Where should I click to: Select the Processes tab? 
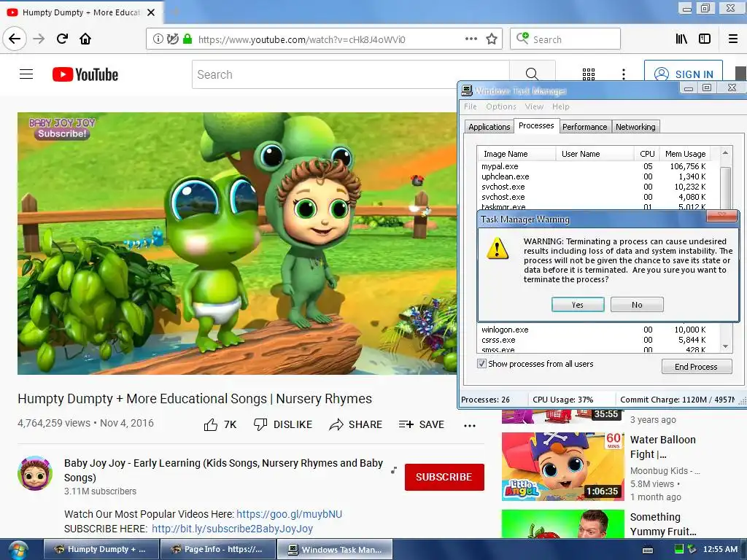[x=536, y=125]
